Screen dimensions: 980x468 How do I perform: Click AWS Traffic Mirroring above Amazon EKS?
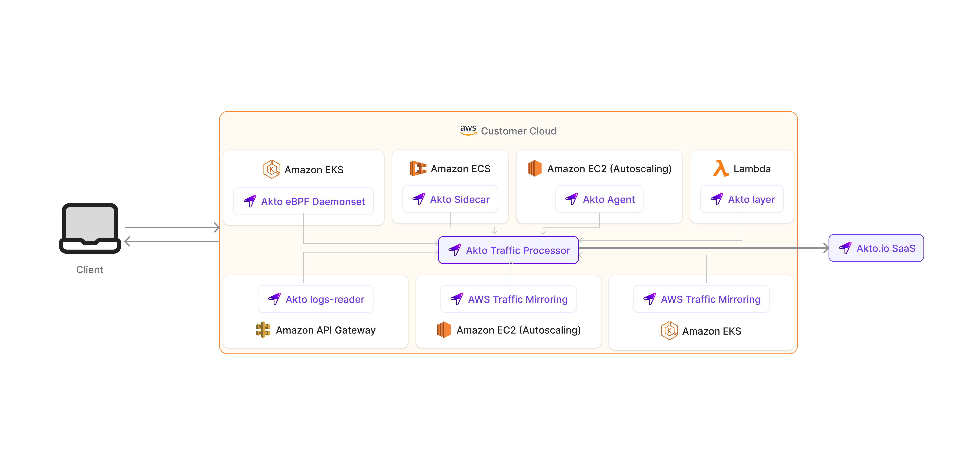tap(701, 299)
